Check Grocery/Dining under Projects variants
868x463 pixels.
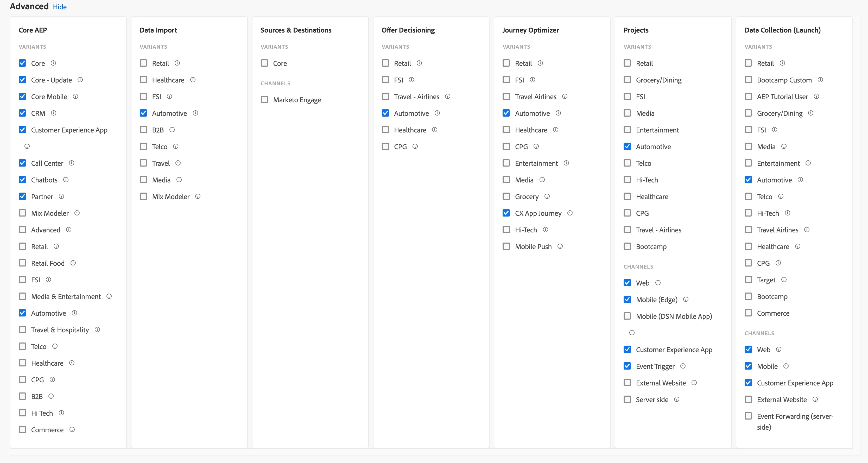point(627,80)
